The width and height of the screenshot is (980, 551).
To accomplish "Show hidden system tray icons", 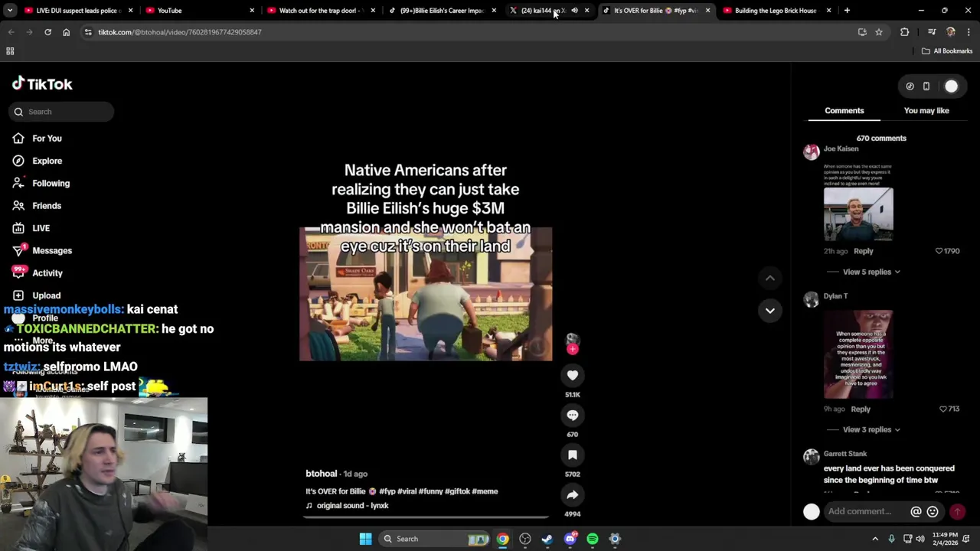I will click(875, 539).
